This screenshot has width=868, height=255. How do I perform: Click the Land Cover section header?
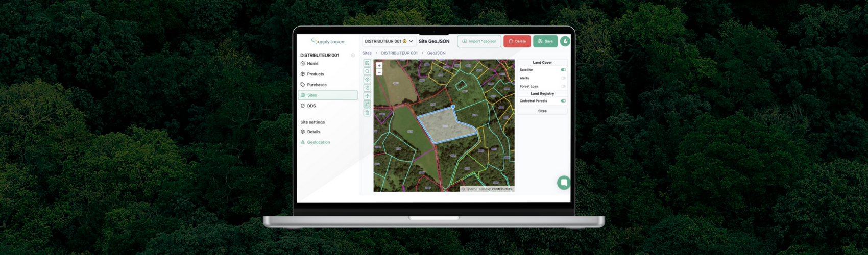pyautogui.click(x=542, y=63)
